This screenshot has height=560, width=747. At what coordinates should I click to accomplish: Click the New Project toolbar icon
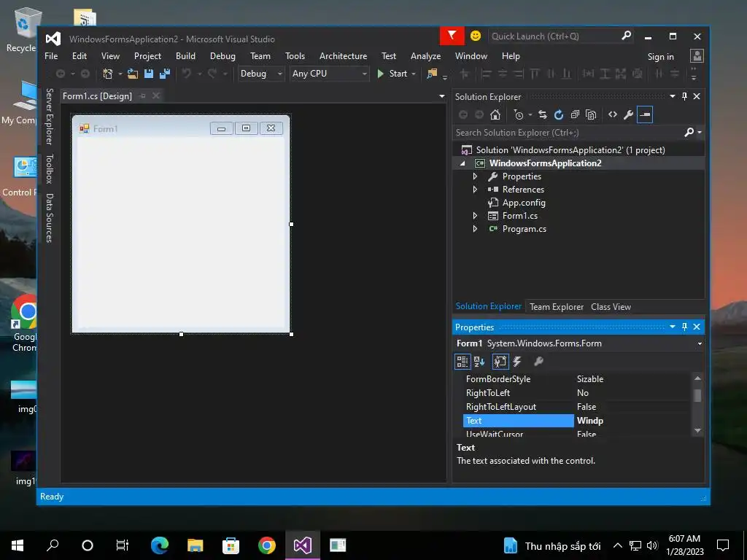108,74
